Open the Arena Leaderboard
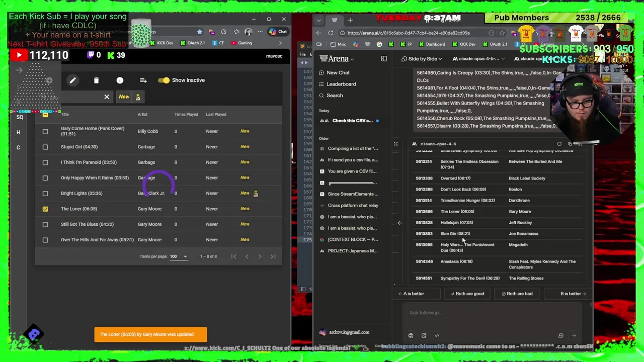The image size is (644, 362). [x=338, y=84]
